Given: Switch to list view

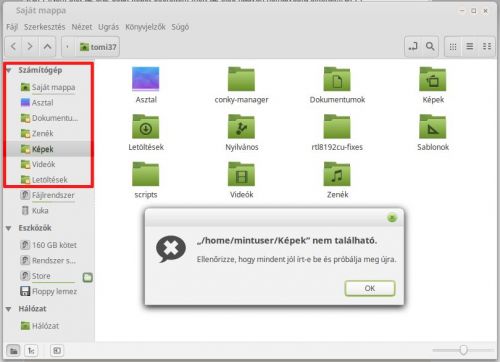Looking at the screenshot, I should [470, 47].
